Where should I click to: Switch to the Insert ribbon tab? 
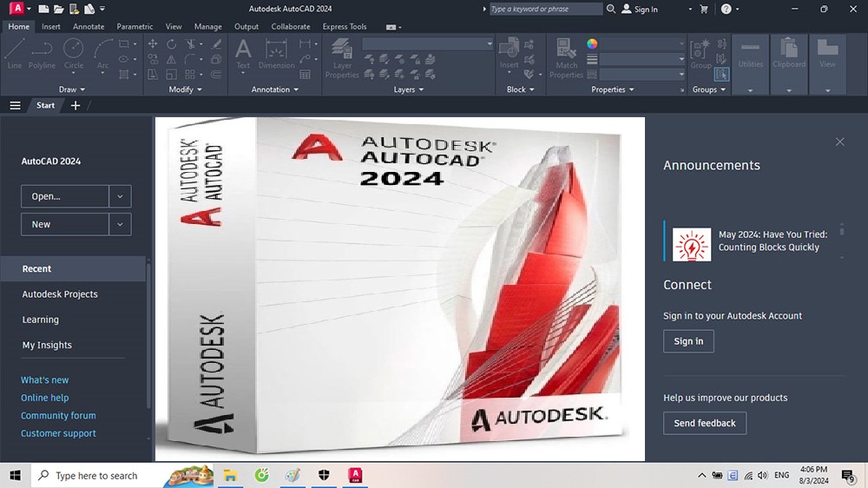51,27
